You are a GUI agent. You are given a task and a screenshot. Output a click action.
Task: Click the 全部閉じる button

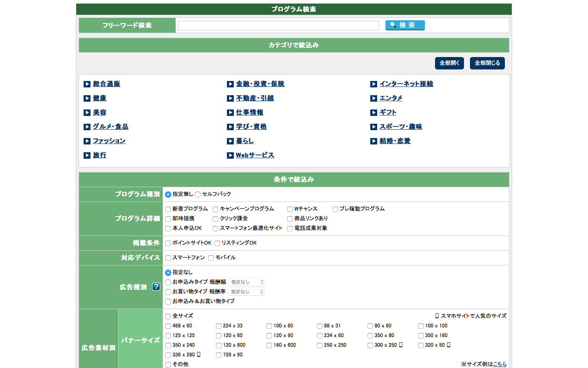[x=487, y=63]
